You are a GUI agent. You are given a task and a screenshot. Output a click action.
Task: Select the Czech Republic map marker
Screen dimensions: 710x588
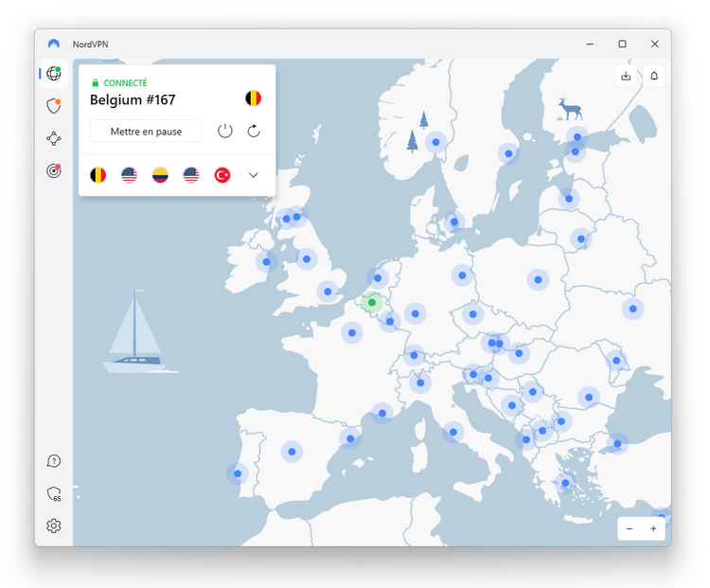click(x=472, y=314)
